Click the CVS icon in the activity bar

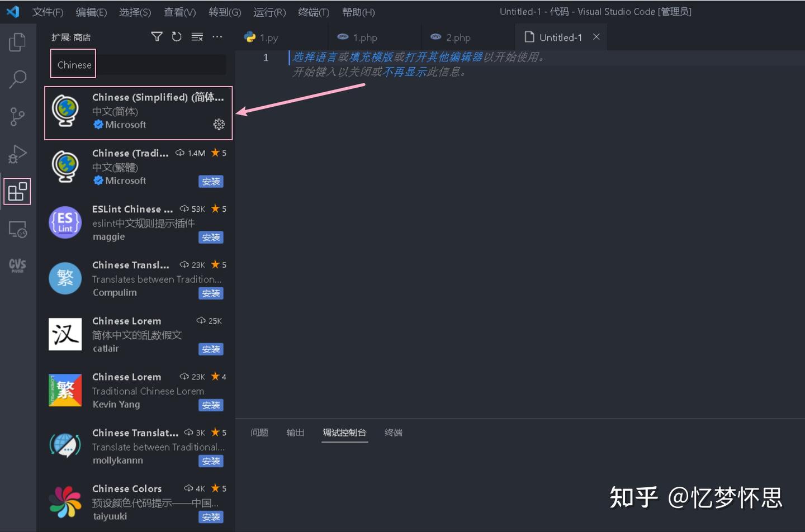(17, 265)
